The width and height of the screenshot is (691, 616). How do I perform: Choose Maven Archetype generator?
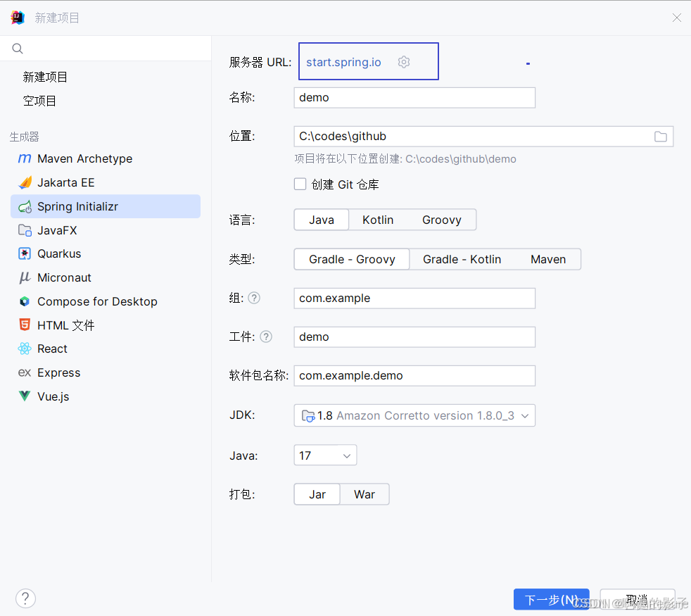point(106,158)
